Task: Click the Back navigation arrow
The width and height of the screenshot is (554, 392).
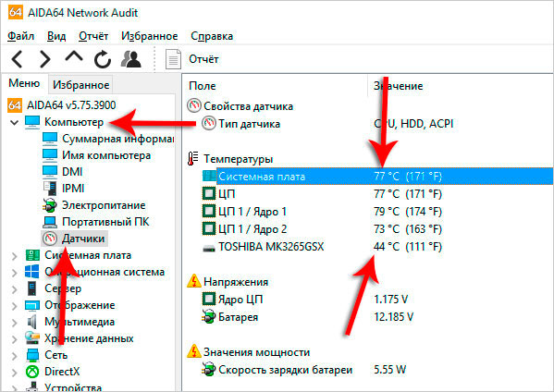Action: (x=17, y=58)
